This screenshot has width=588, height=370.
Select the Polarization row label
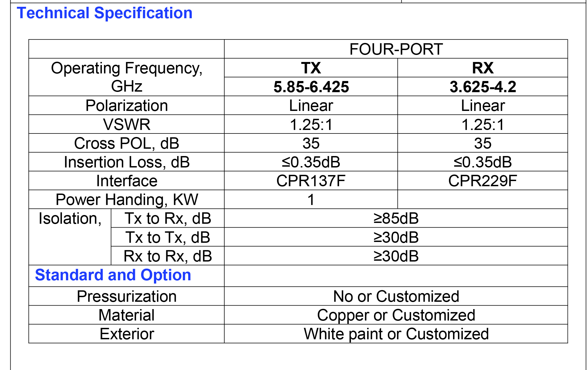[127, 105]
